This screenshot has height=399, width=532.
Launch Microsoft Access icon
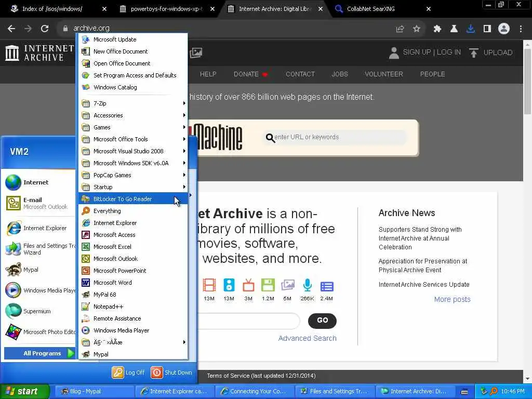point(86,234)
